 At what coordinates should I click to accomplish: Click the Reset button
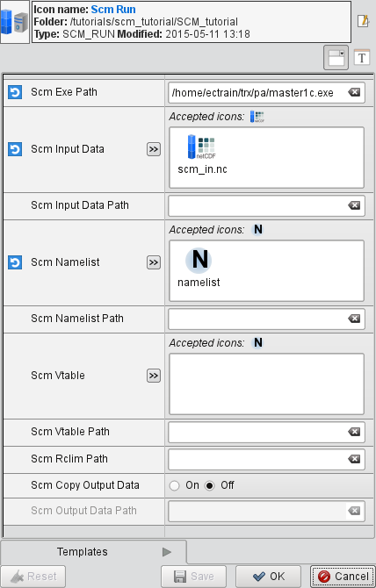tap(33, 577)
